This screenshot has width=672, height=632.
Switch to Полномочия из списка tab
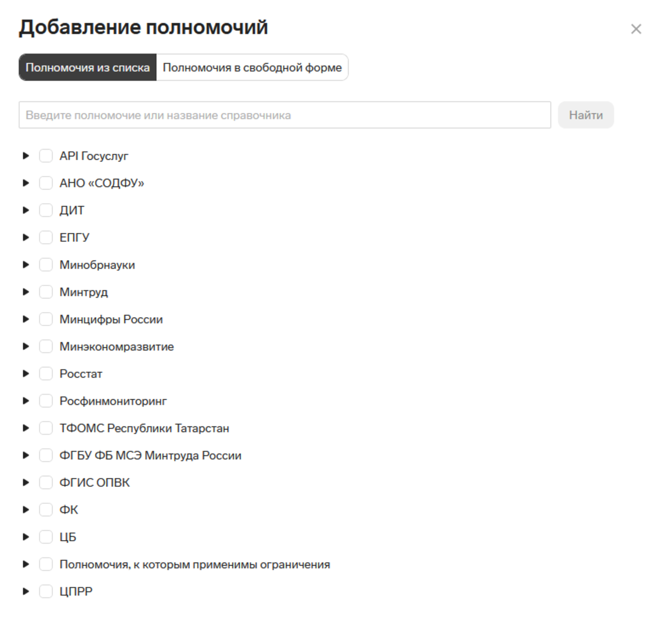(x=88, y=67)
